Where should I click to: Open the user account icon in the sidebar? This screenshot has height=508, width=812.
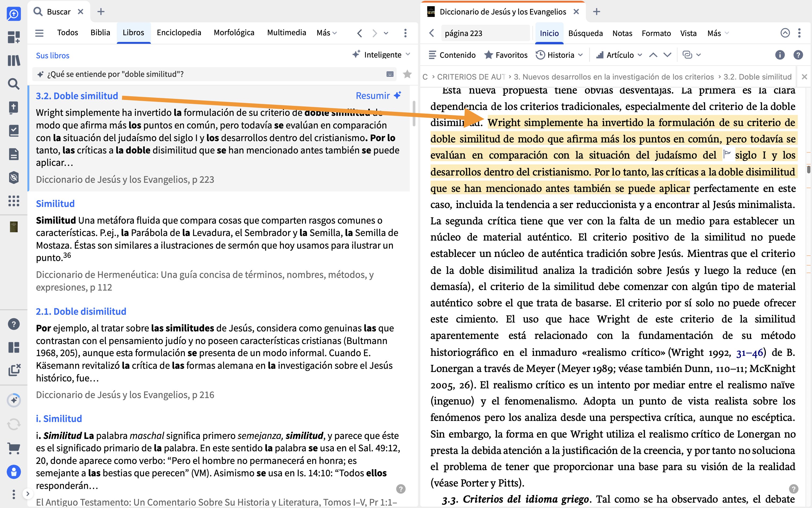tap(14, 472)
